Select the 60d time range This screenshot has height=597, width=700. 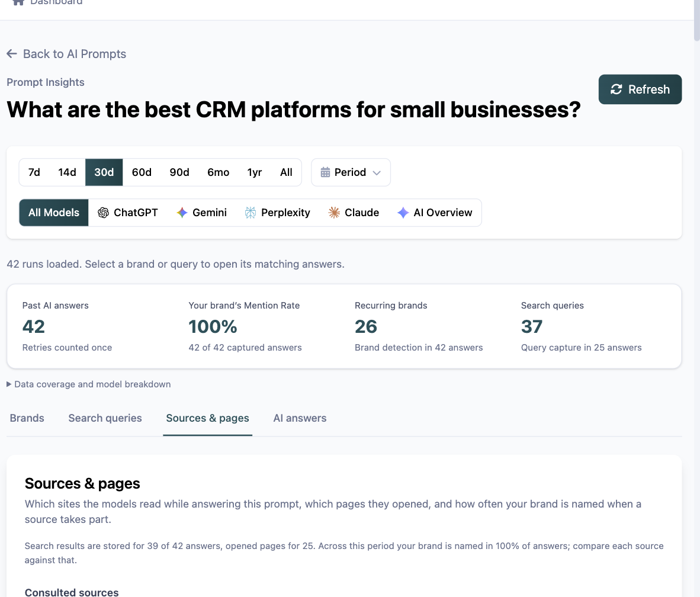pyautogui.click(x=142, y=172)
